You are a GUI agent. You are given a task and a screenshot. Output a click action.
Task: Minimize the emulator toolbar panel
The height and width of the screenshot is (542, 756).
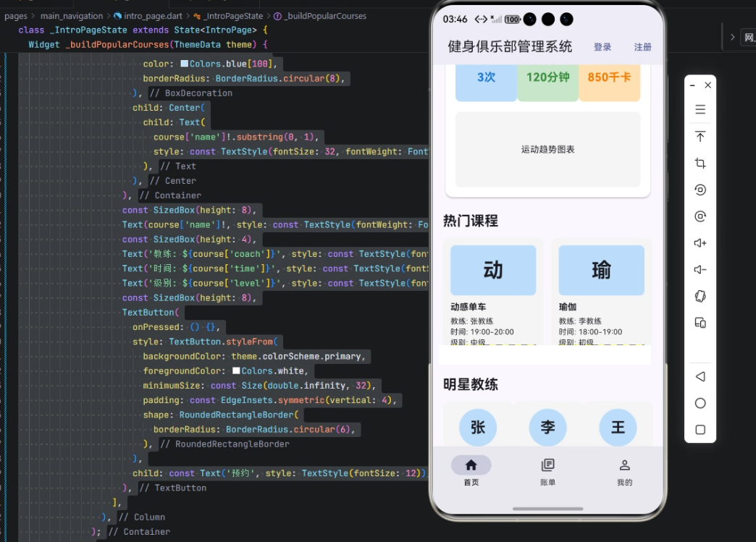[692, 85]
